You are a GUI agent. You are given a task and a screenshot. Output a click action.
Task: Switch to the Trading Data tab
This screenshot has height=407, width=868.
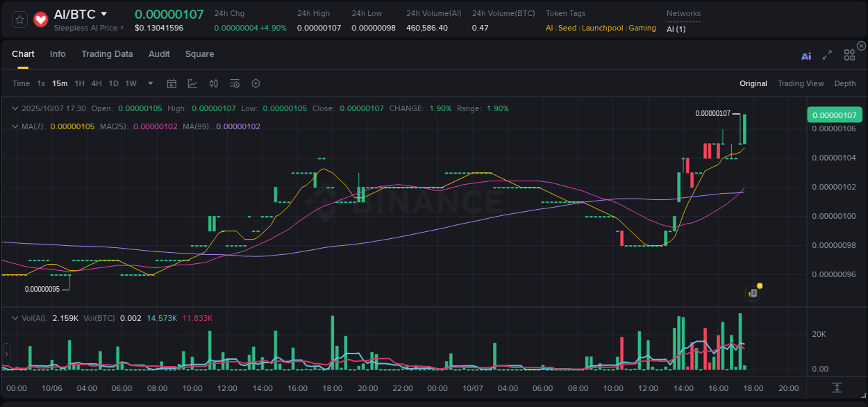pos(107,54)
